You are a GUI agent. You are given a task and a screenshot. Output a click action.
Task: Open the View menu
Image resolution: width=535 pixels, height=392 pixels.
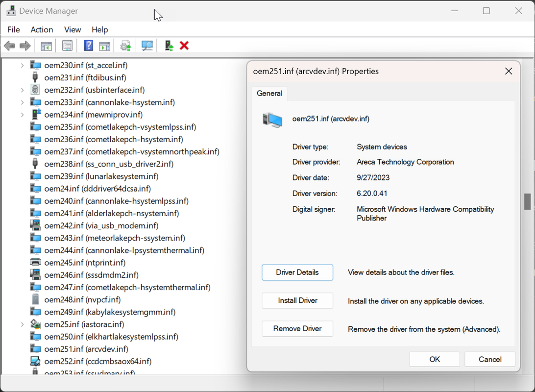pos(73,30)
